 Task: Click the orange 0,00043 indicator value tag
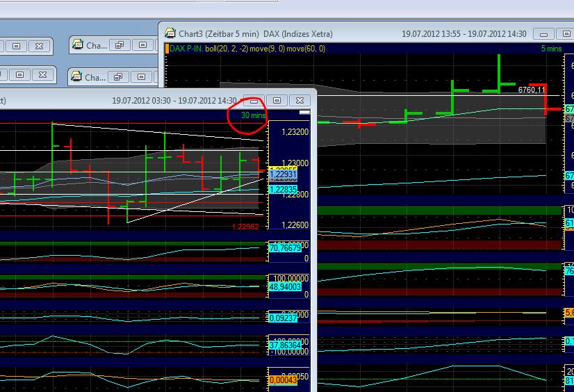coord(283,380)
